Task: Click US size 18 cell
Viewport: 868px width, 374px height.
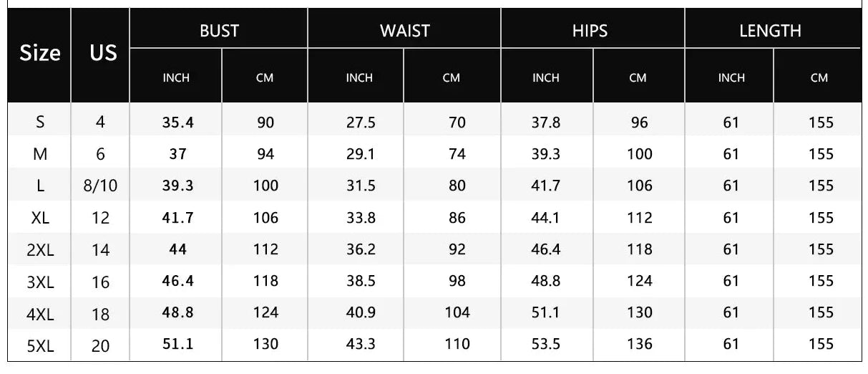Action: coord(101,313)
